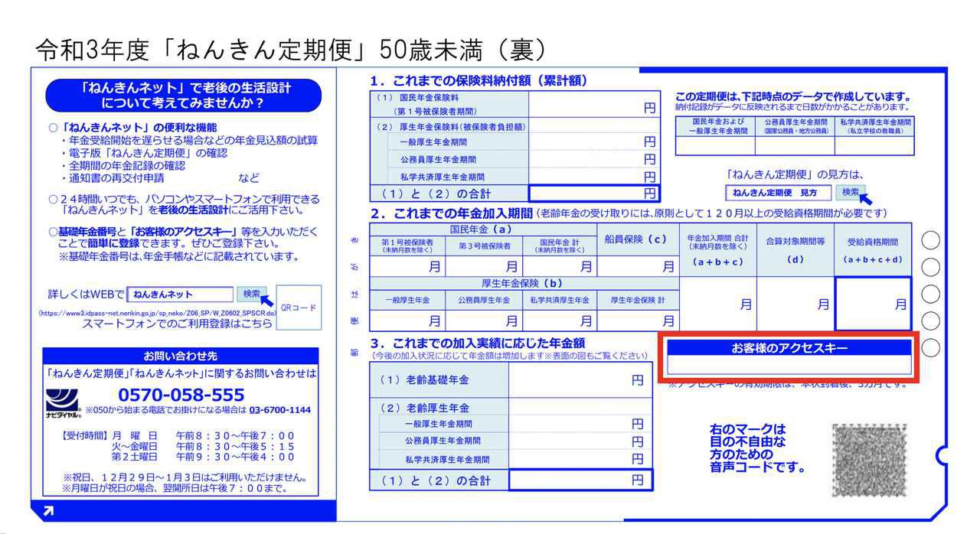Viewport: 980px width, 534px height.
Task: Click the cursor arrow beside the 見方 検索 button
Action: pyautogui.click(x=865, y=199)
